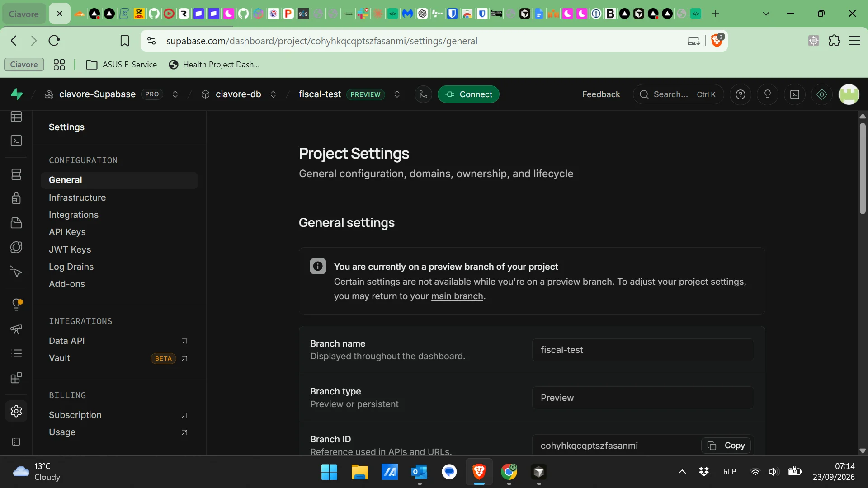Open the Authentication lock sidebar icon
Screen dimensions: 868x488
[x=16, y=198]
